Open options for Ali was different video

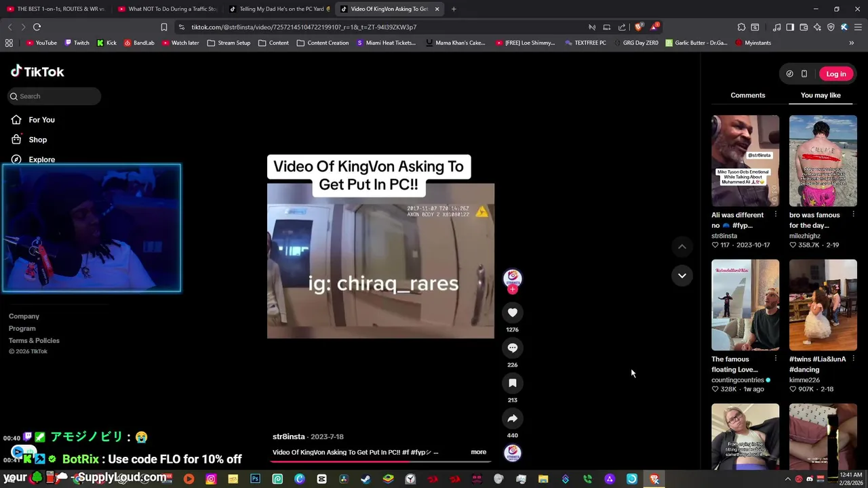775,215
